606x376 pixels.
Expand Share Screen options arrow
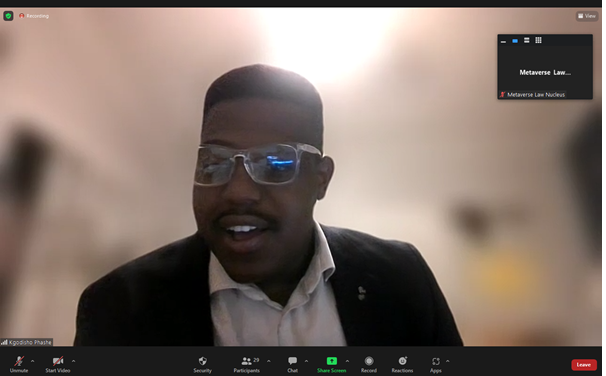[347, 361]
